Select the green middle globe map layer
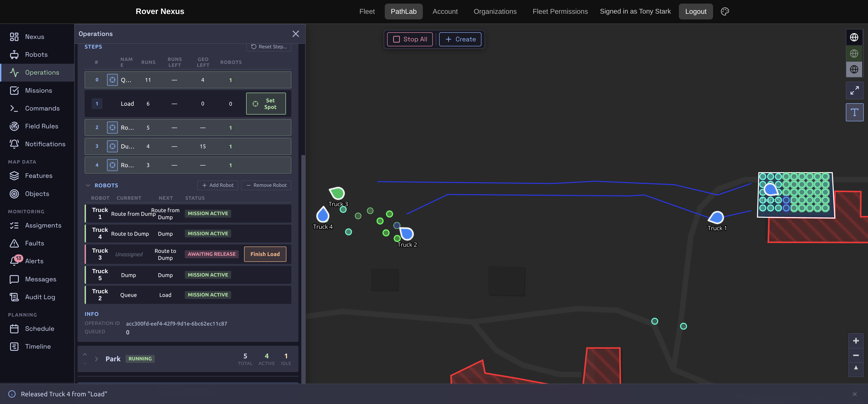The height and width of the screenshot is (404, 868). pyautogui.click(x=854, y=54)
